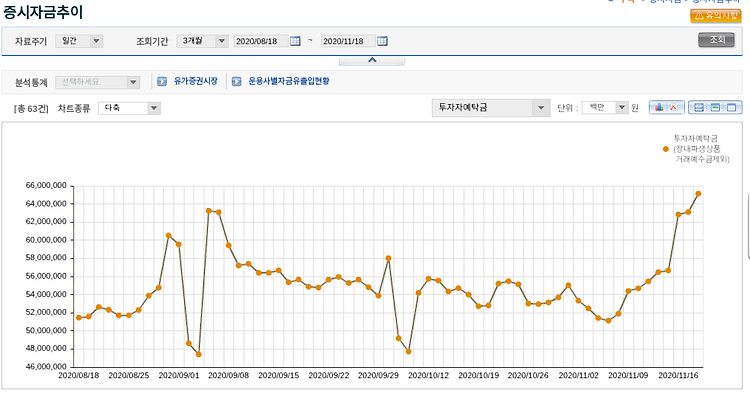Click [총 63건] result count text
Image resolution: width=750 pixels, height=393 pixels.
tap(31, 109)
